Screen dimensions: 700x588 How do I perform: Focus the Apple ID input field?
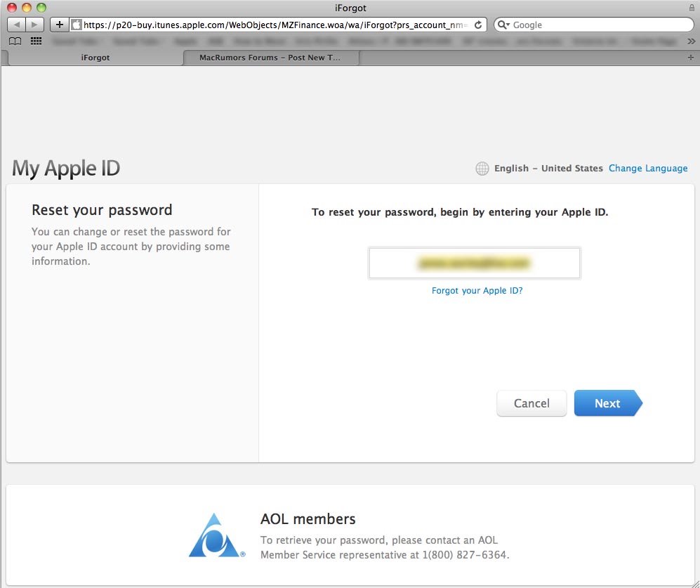474,263
